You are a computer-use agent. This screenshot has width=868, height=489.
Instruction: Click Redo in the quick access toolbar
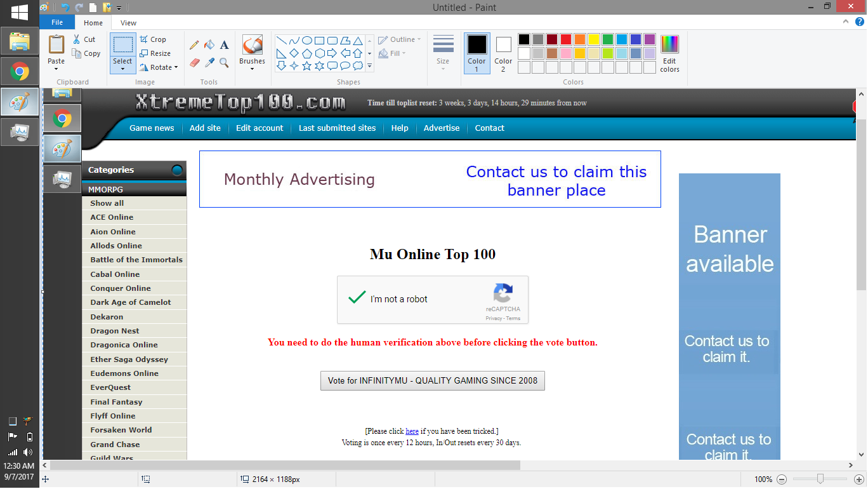[79, 8]
